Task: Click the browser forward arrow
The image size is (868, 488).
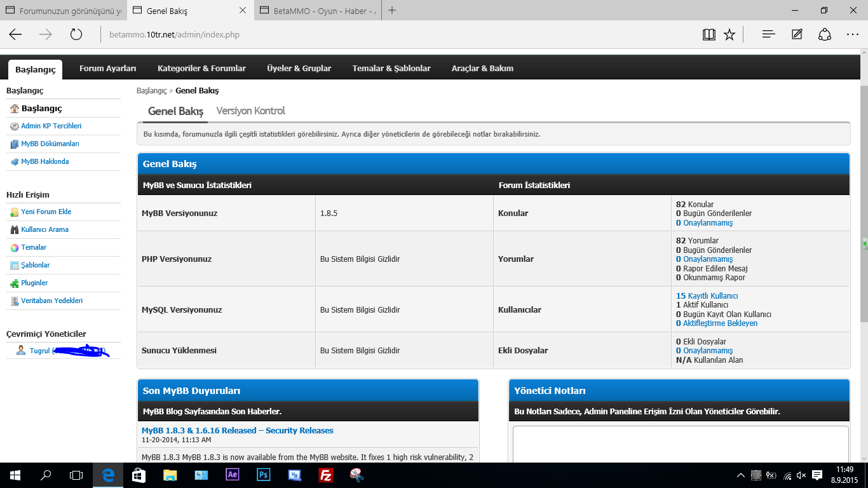Action: click(46, 34)
